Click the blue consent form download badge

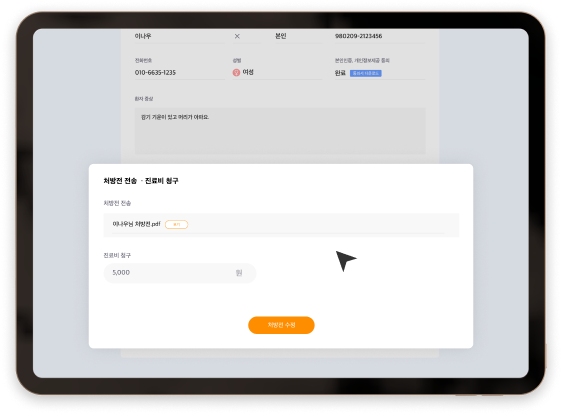(366, 73)
